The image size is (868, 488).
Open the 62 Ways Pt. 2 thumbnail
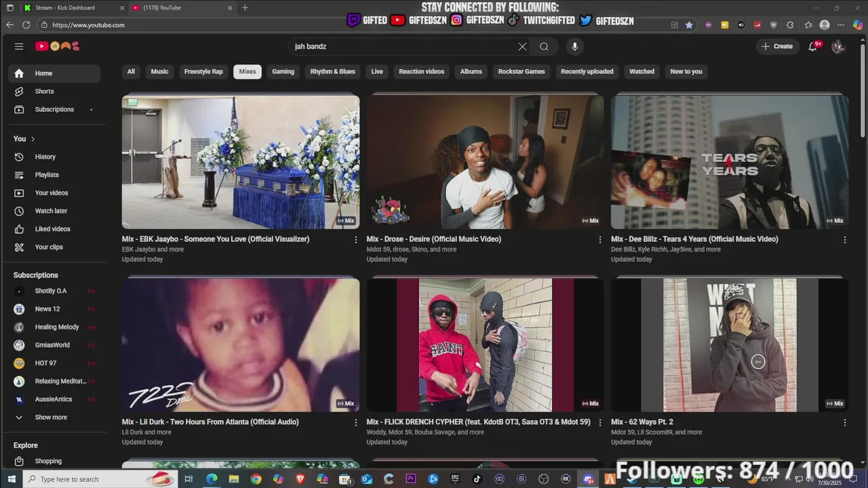coord(730,344)
